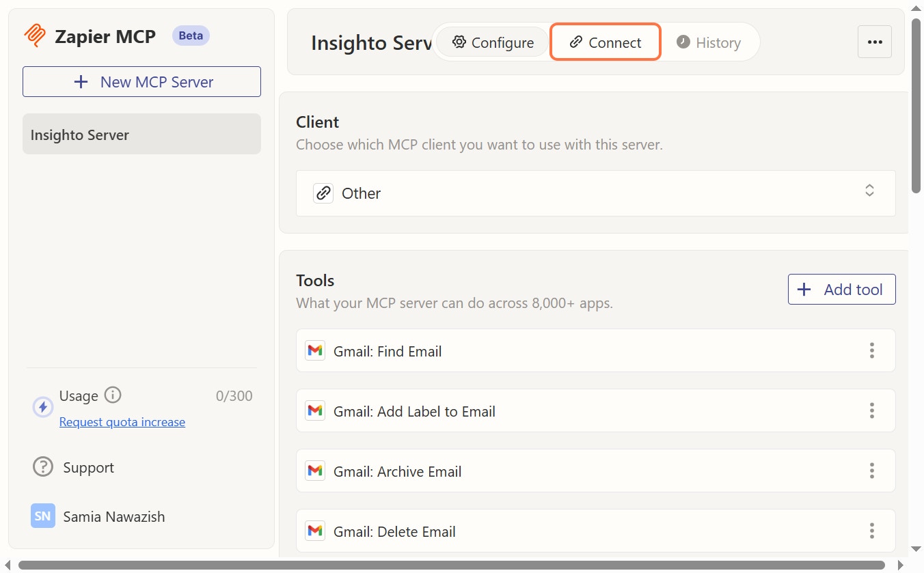Switch to the History tab

(709, 42)
